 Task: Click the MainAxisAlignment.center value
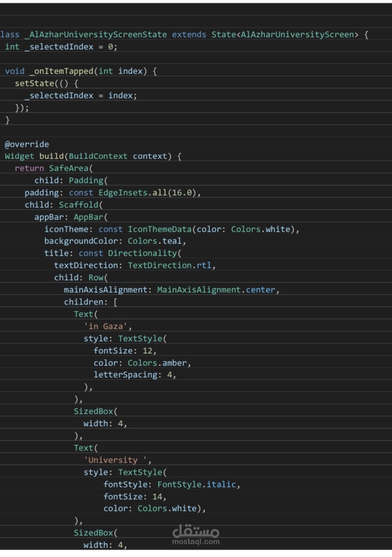point(216,290)
